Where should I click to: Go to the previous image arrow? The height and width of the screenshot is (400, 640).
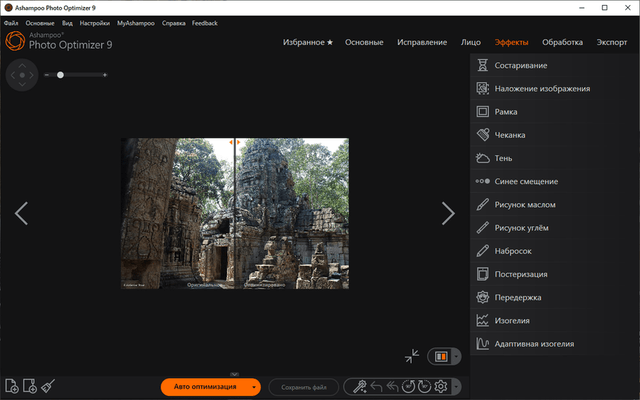click(x=21, y=213)
